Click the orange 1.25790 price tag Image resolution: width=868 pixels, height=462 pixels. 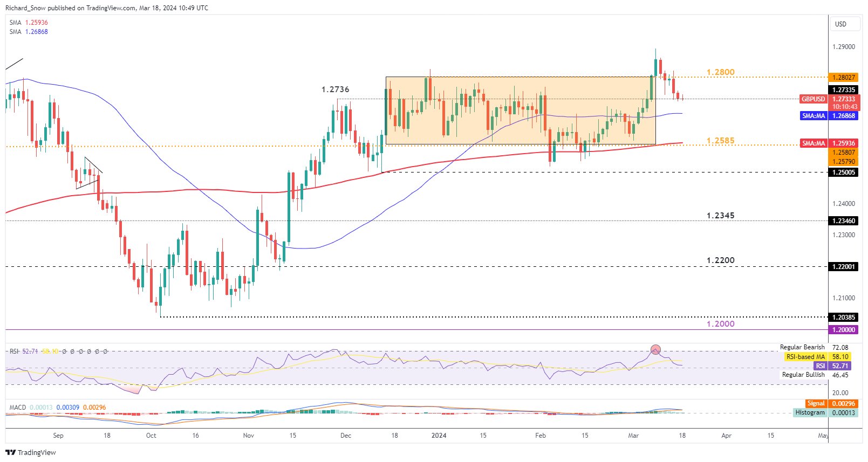843,162
